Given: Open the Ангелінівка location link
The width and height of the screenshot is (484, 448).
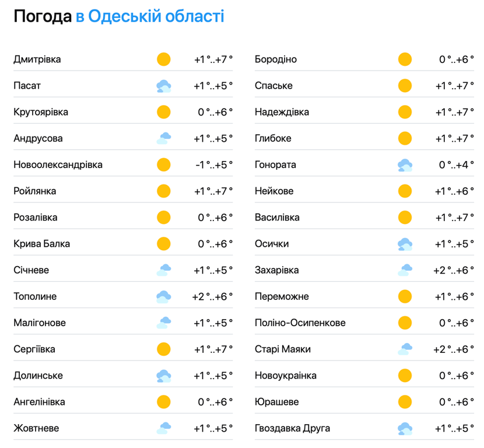Looking at the screenshot, I should (39, 402).
